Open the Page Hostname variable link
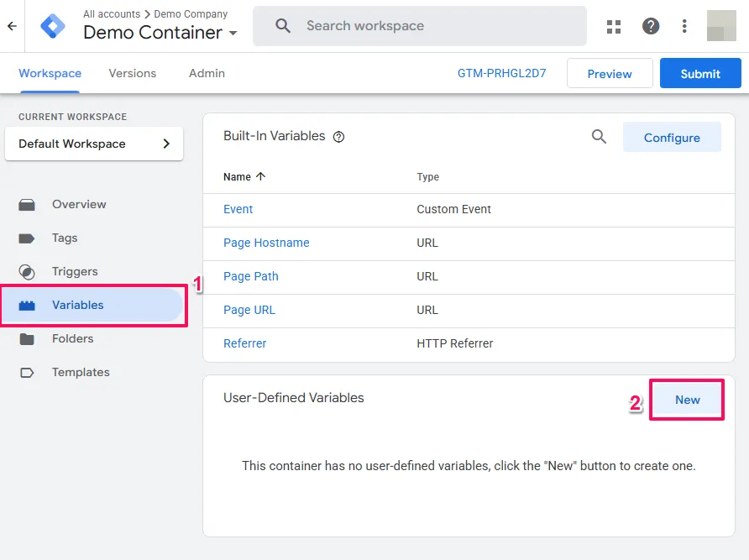The width and height of the screenshot is (749, 560). tap(266, 243)
